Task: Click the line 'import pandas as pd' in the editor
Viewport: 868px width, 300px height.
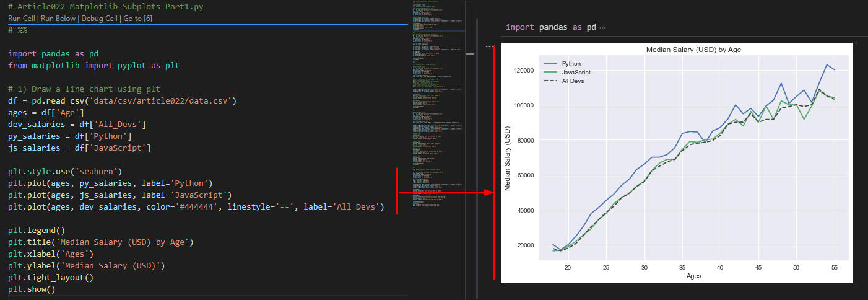Action: 53,54
